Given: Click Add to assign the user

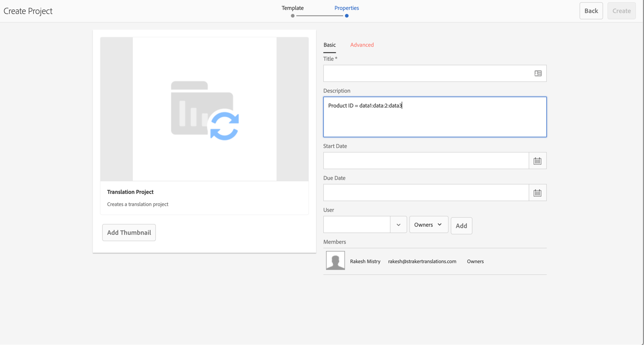Looking at the screenshot, I should (x=461, y=225).
